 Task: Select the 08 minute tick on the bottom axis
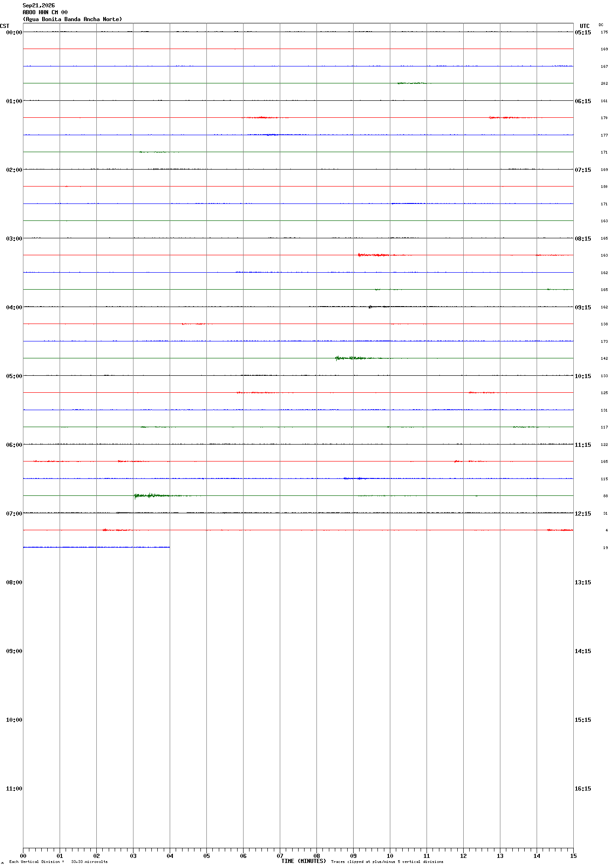pos(316,856)
